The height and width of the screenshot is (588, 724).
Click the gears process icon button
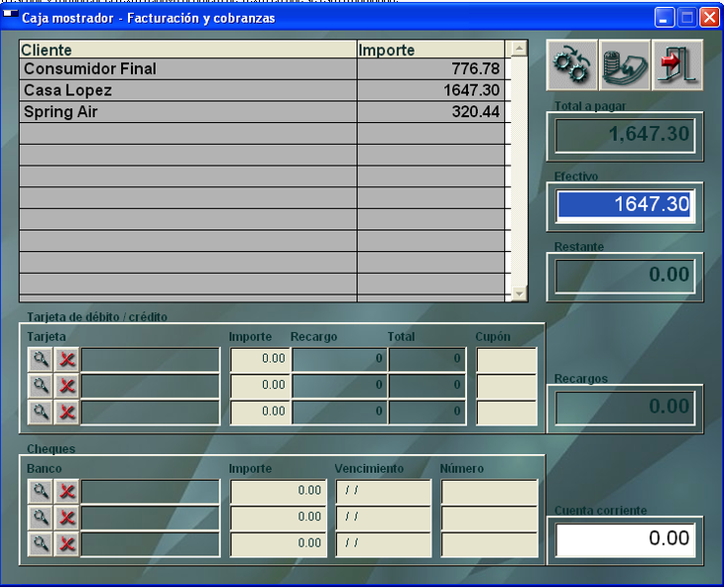pos(572,65)
